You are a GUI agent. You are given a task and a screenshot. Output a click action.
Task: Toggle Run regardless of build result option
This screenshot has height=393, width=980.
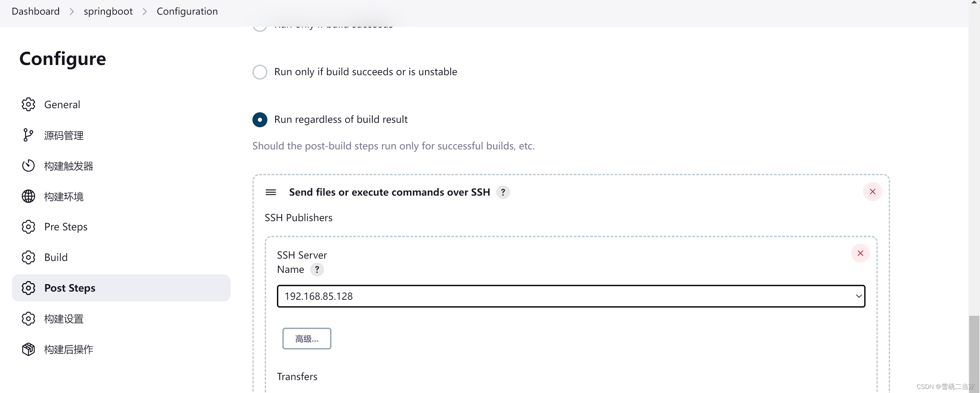click(x=260, y=119)
